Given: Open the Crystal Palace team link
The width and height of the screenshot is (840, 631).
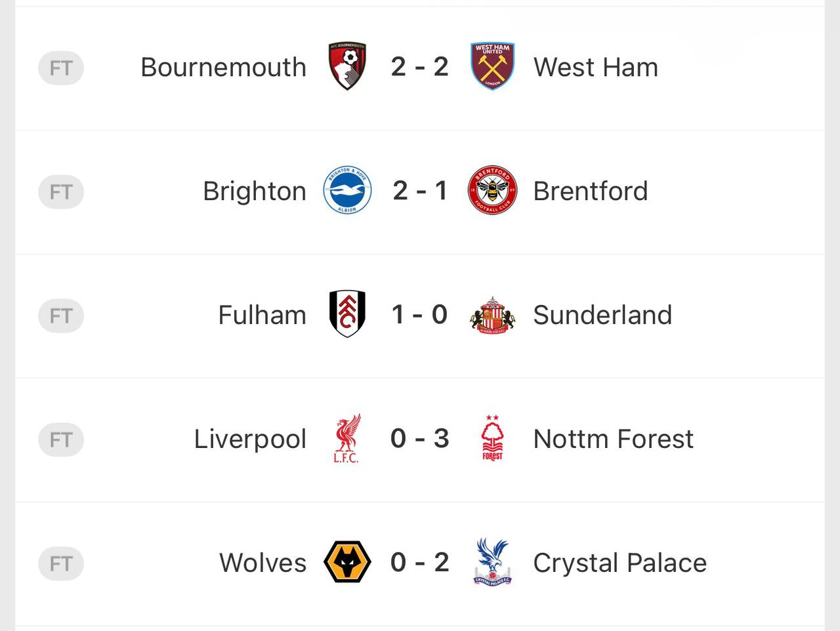Looking at the screenshot, I should 619,563.
